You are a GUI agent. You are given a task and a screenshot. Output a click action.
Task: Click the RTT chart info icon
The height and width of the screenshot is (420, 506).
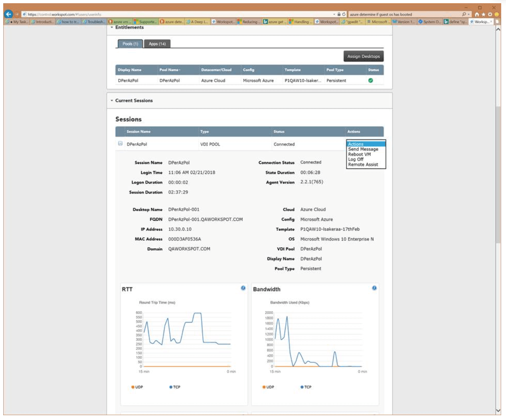(x=243, y=288)
